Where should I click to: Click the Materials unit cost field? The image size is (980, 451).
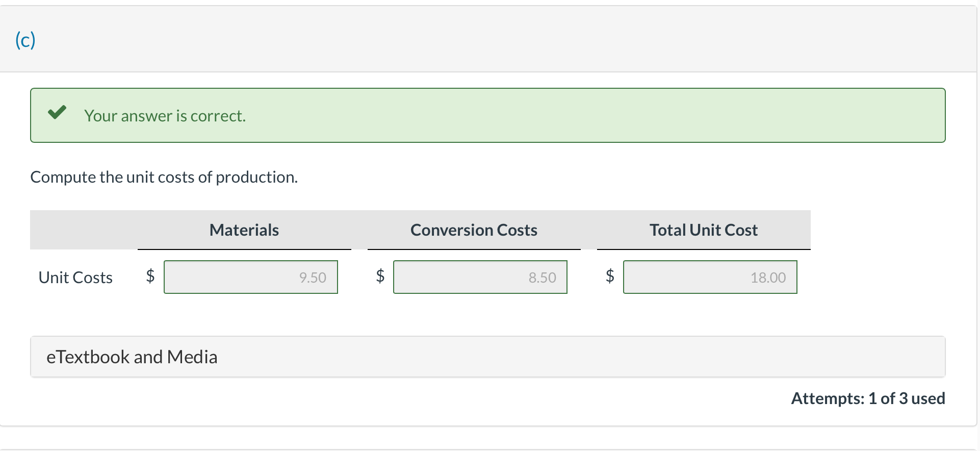point(251,277)
